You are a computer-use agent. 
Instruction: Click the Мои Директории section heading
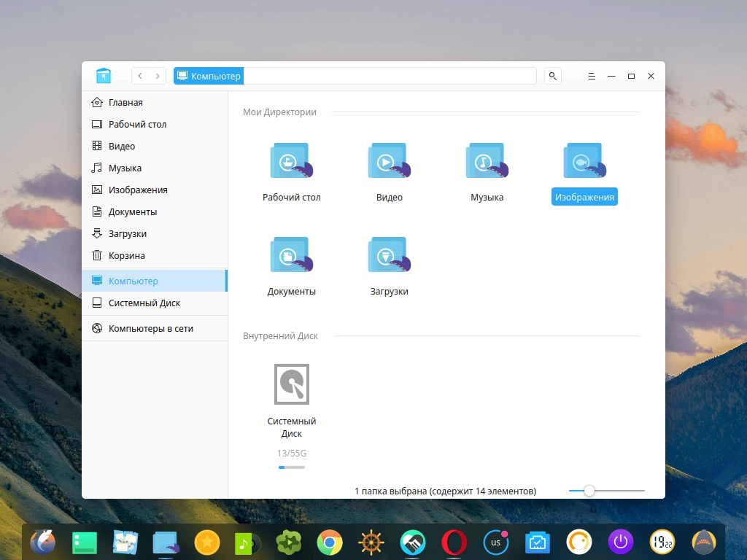tap(279, 112)
